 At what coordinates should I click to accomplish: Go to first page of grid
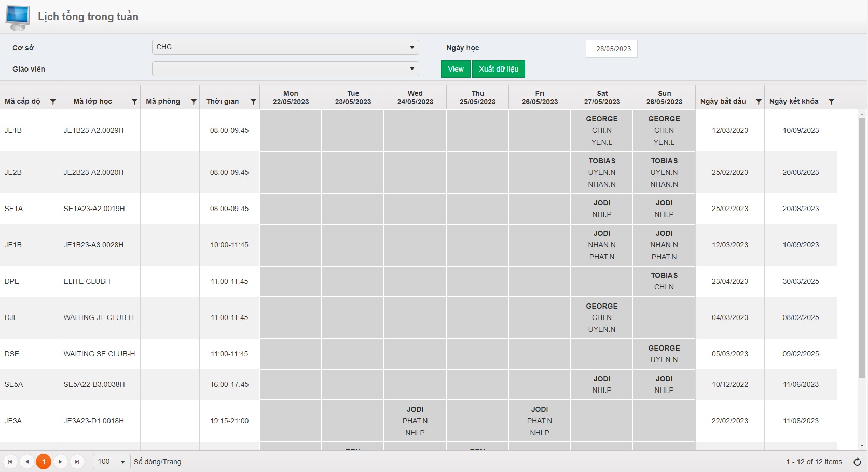10,462
